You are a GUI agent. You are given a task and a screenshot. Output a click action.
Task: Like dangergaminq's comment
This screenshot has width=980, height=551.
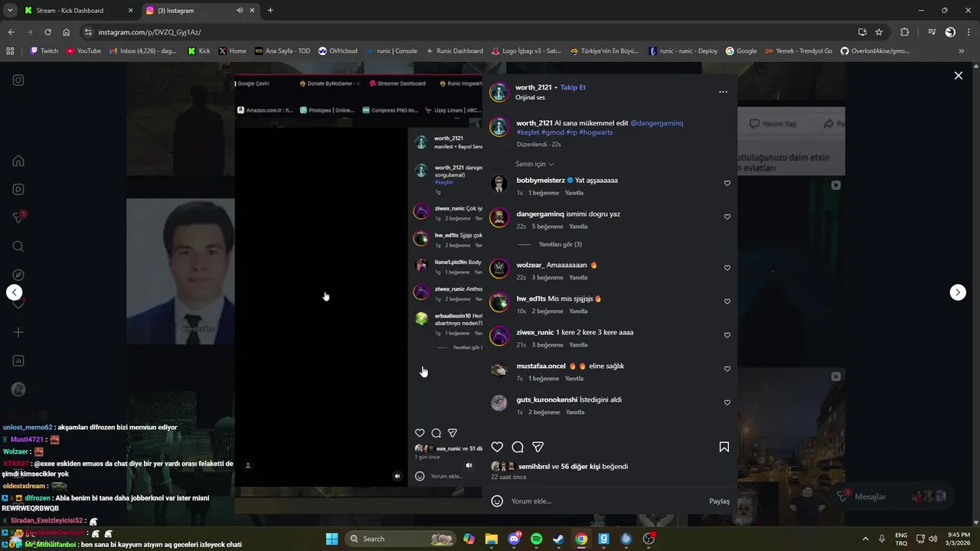pyautogui.click(x=727, y=217)
